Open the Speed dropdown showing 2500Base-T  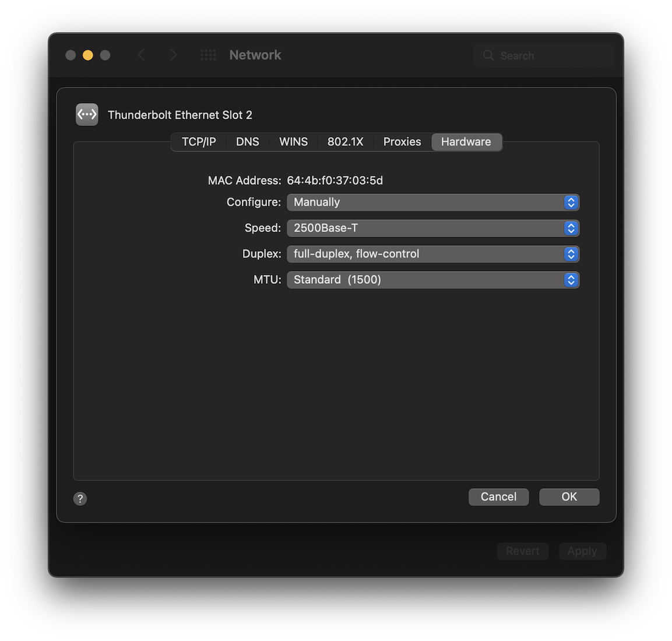click(x=433, y=228)
